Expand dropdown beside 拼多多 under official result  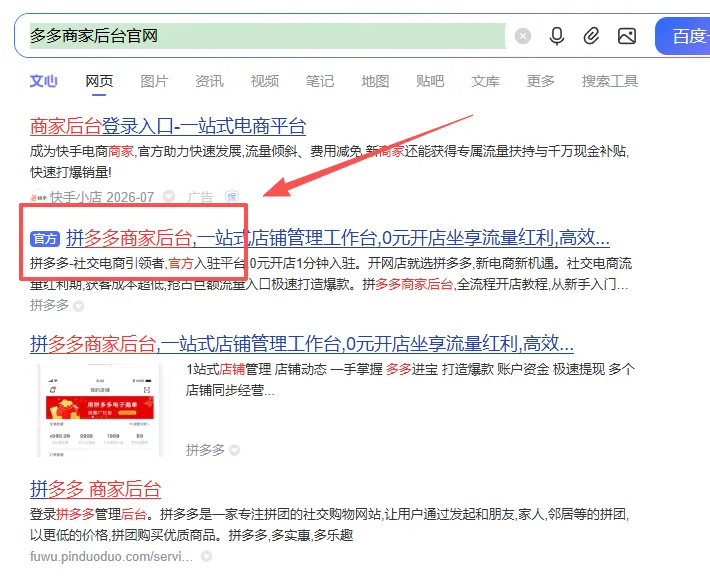point(78,306)
